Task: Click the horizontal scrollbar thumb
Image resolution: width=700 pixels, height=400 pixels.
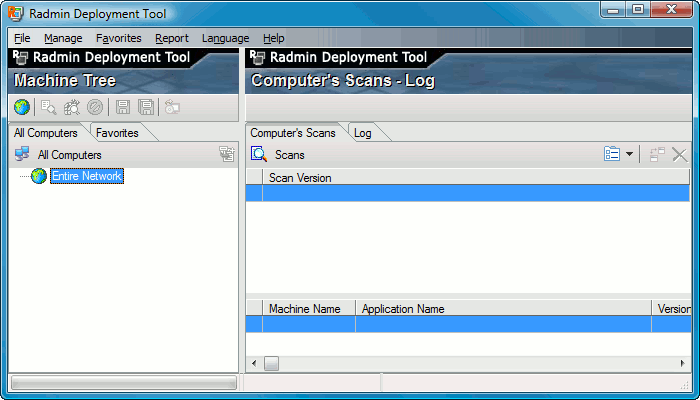Action: (271, 363)
